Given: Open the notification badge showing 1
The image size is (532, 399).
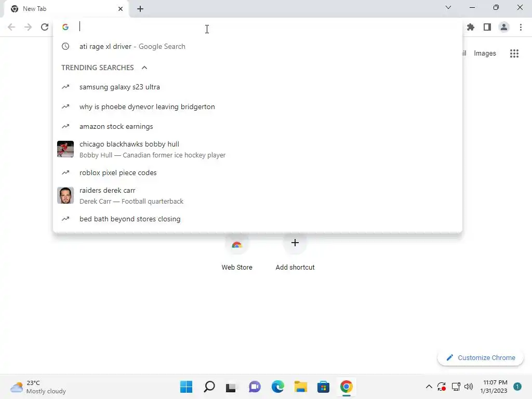Looking at the screenshot, I should coord(517,387).
